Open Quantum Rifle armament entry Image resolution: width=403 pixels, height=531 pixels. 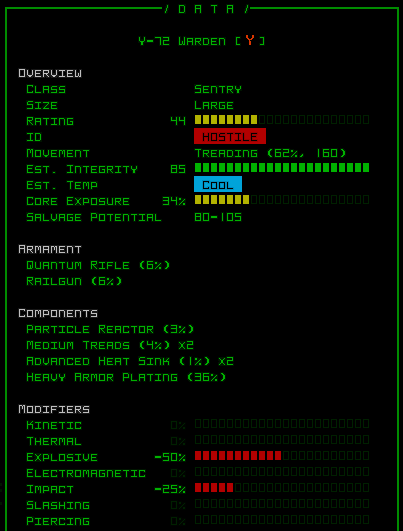tap(98, 265)
